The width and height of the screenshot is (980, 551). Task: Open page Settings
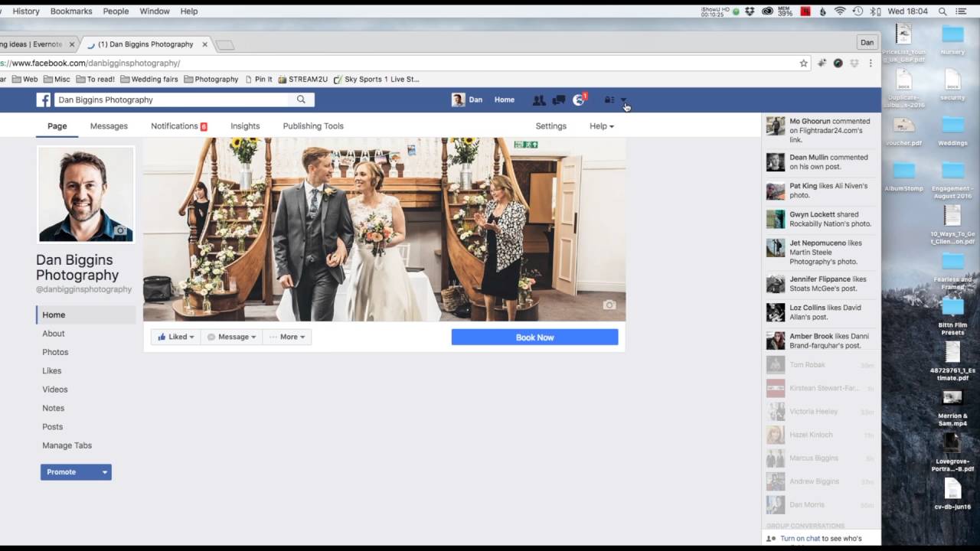tap(551, 126)
